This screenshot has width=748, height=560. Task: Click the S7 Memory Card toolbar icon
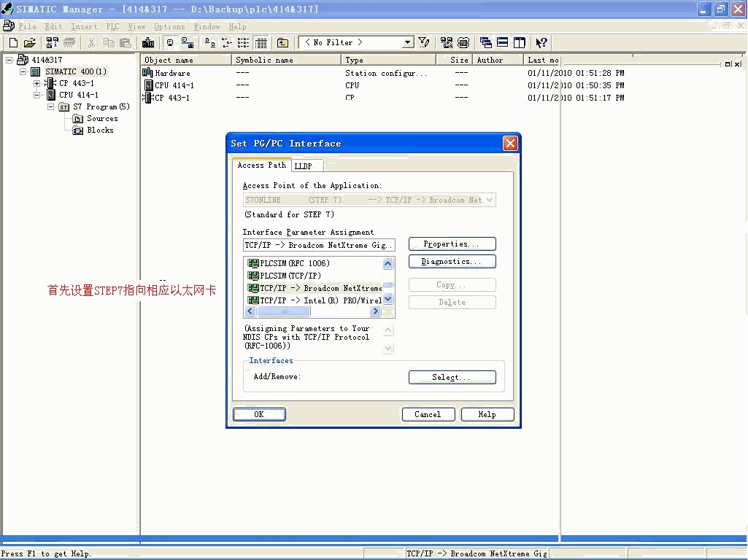click(x=69, y=43)
